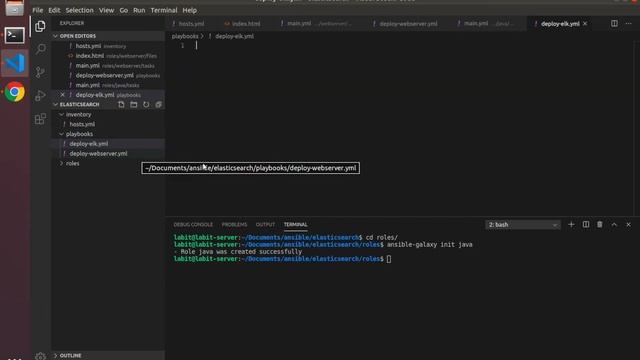The width and height of the screenshot is (640, 360).
Task: Open the Go menu
Action: [x=124, y=10]
